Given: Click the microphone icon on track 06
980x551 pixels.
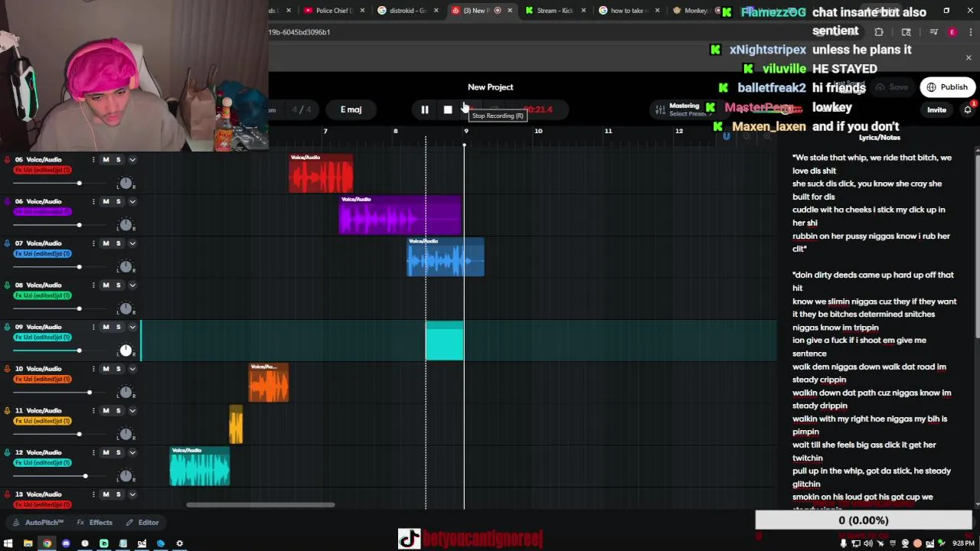Looking at the screenshot, I should [x=8, y=201].
